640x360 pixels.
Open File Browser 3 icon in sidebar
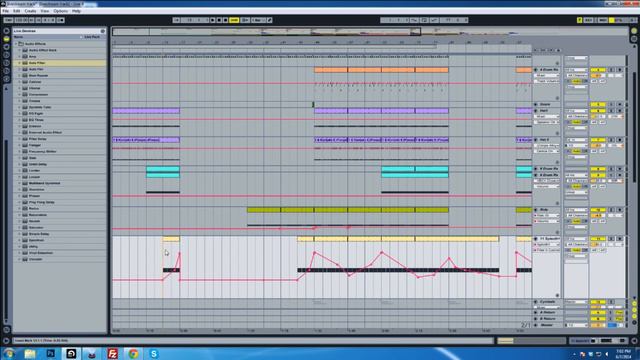coord(7,71)
